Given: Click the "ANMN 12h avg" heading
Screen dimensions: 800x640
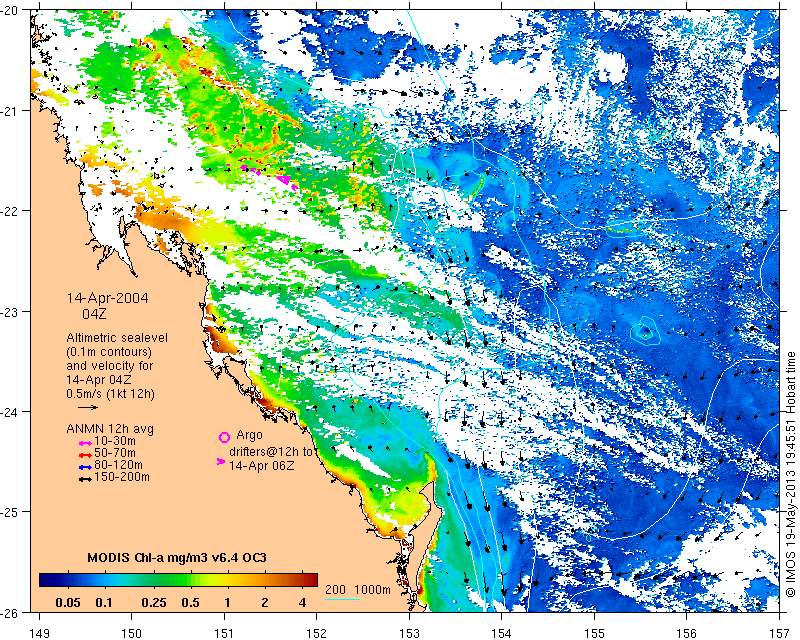Looking at the screenshot, I should click(110, 428).
